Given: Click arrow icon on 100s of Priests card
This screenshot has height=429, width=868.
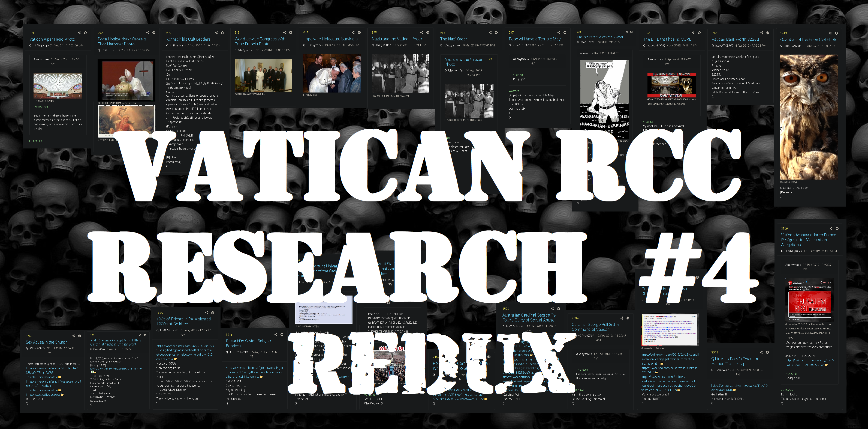Looking at the screenshot, I should coord(212,313).
